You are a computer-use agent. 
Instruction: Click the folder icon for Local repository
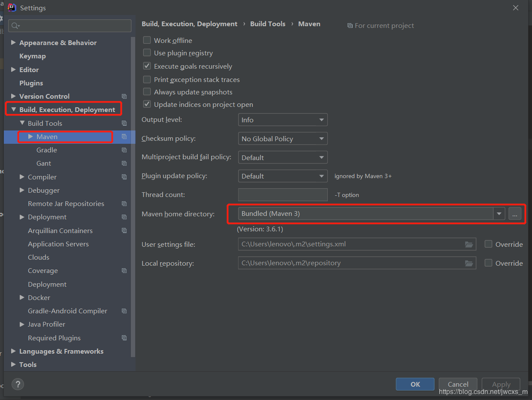tap(469, 263)
